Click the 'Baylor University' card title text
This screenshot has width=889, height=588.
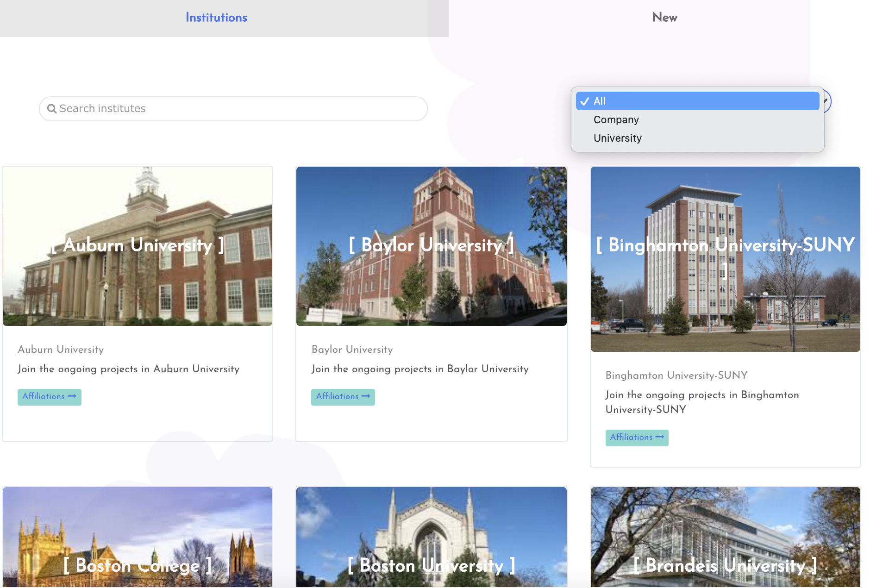point(352,350)
